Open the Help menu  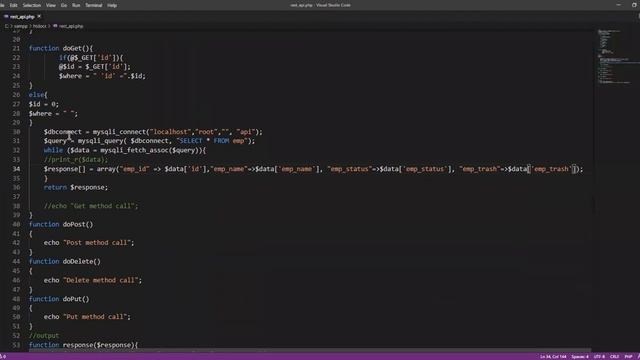112,5
